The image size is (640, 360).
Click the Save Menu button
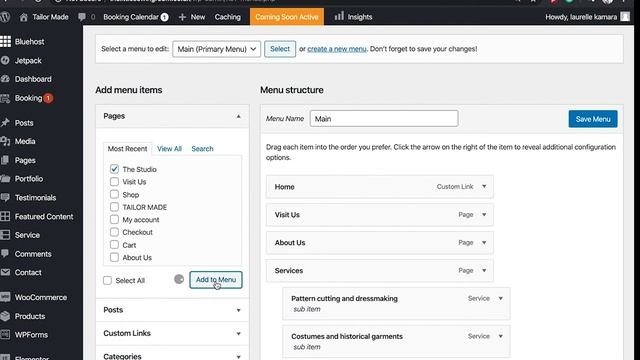(x=593, y=119)
